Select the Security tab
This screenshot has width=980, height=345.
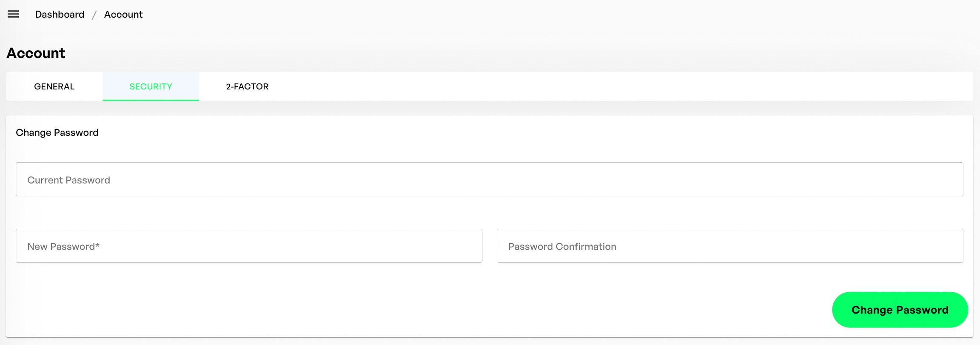click(x=151, y=86)
